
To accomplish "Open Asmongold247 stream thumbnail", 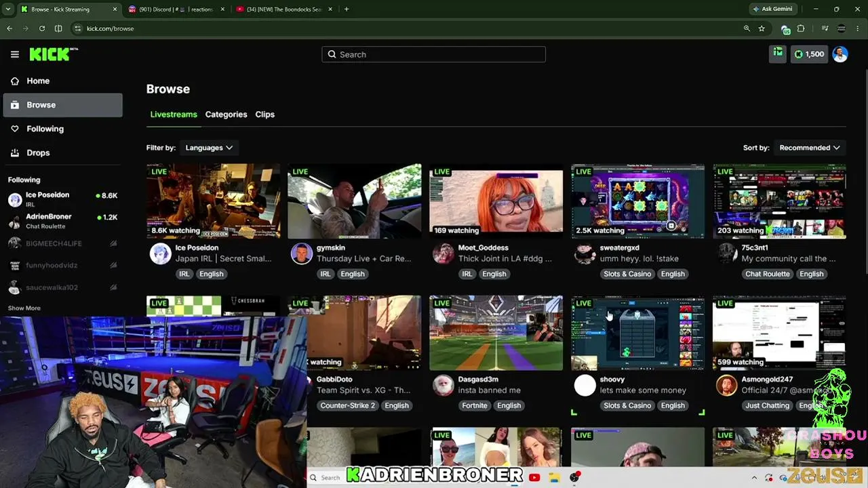I will pyautogui.click(x=780, y=333).
